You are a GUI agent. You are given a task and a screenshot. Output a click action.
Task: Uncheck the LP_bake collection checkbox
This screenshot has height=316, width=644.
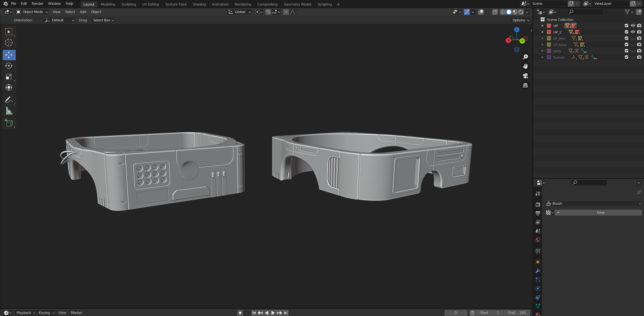[x=626, y=45]
